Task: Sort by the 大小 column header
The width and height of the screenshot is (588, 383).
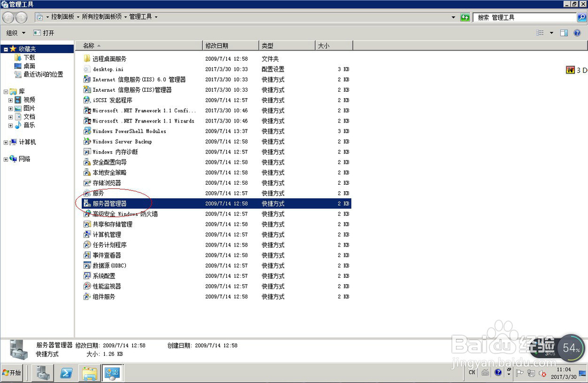Action: coord(334,45)
